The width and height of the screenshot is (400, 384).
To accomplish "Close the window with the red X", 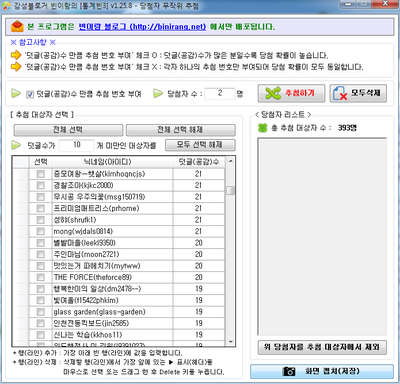I will tap(385, 4).
